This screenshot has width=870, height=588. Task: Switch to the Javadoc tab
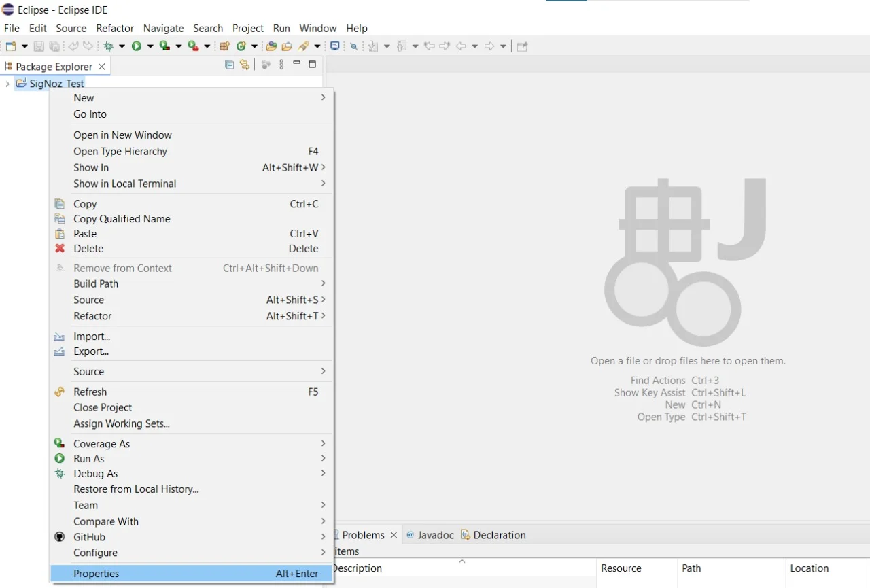430,535
